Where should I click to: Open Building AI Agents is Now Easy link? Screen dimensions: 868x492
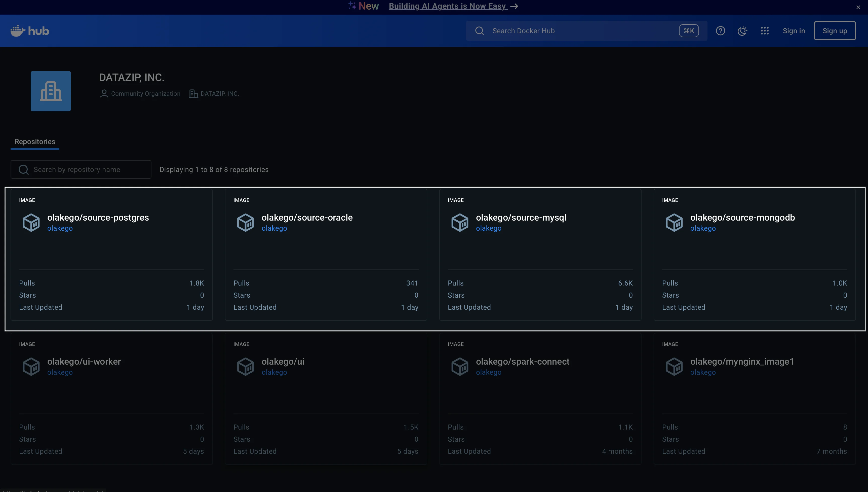tap(448, 6)
